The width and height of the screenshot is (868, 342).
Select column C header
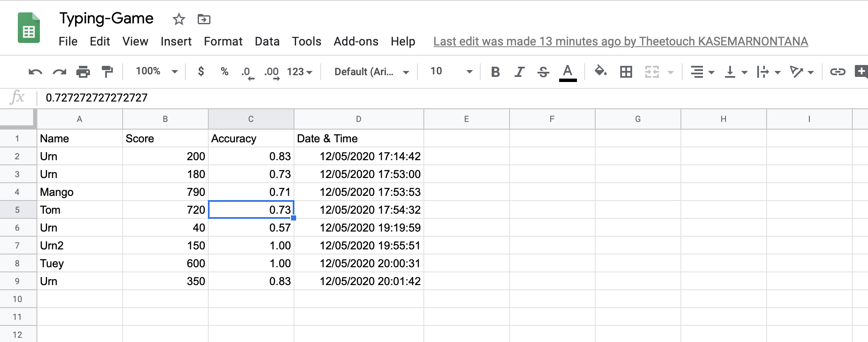251,119
